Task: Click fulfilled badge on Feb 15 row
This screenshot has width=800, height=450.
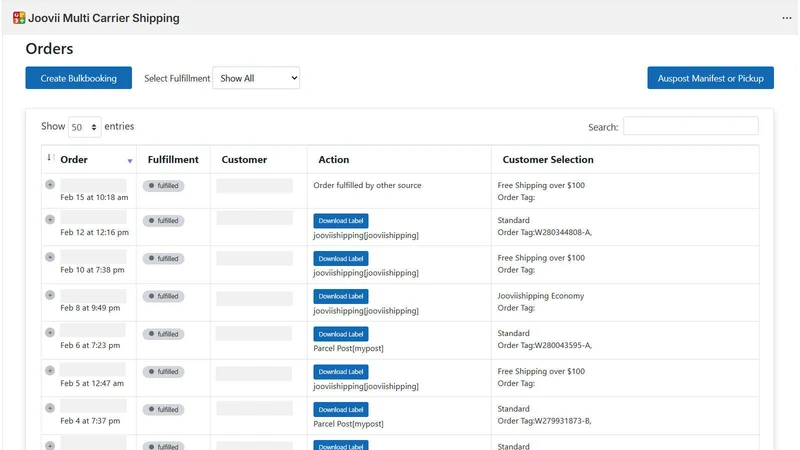Action: pyautogui.click(x=163, y=186)
